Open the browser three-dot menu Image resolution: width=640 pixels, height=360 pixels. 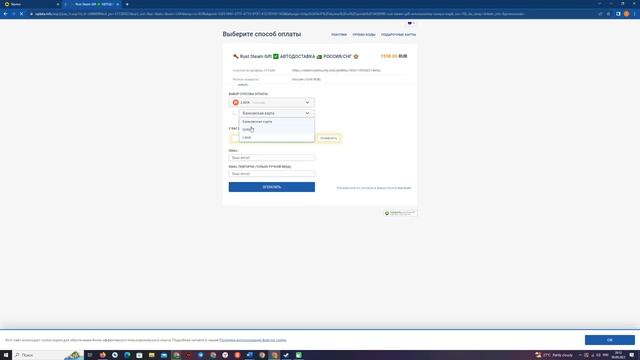pos(635,14)
